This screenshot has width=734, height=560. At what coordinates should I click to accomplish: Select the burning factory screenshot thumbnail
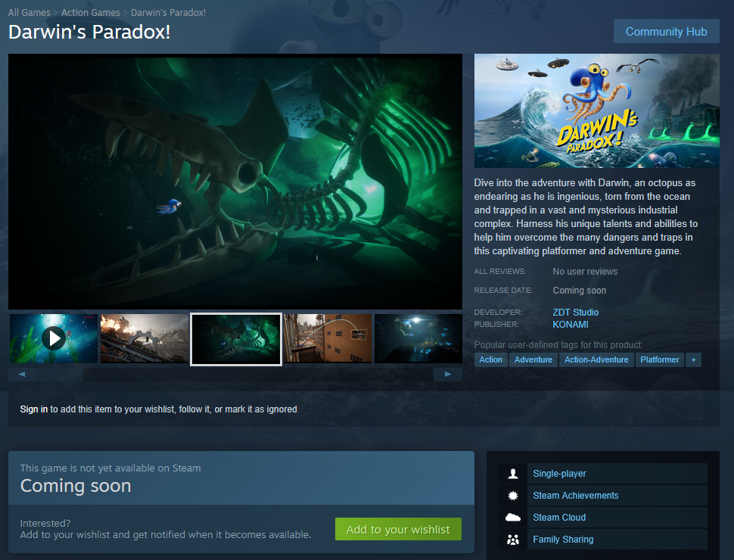tap(145, 338)
